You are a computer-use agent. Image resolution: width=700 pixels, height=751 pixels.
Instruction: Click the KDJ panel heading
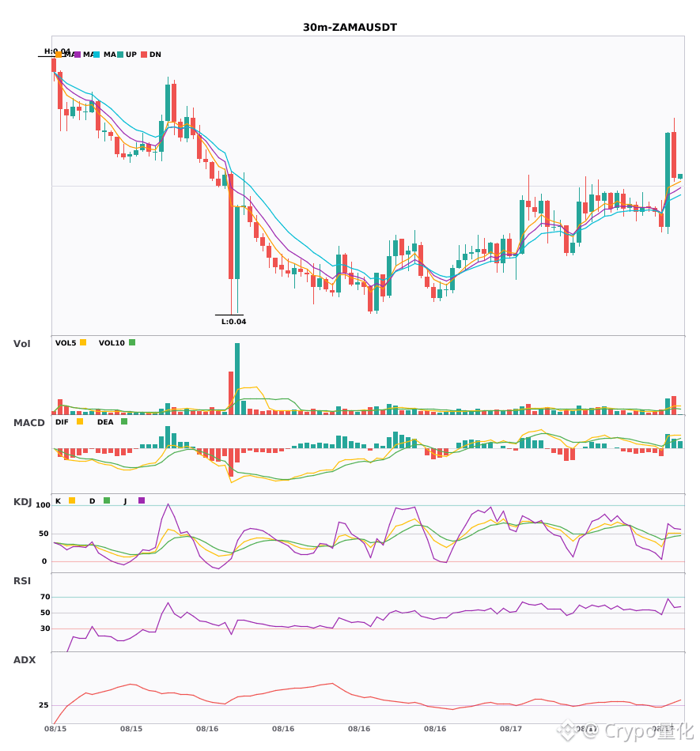tap(22, 502)
